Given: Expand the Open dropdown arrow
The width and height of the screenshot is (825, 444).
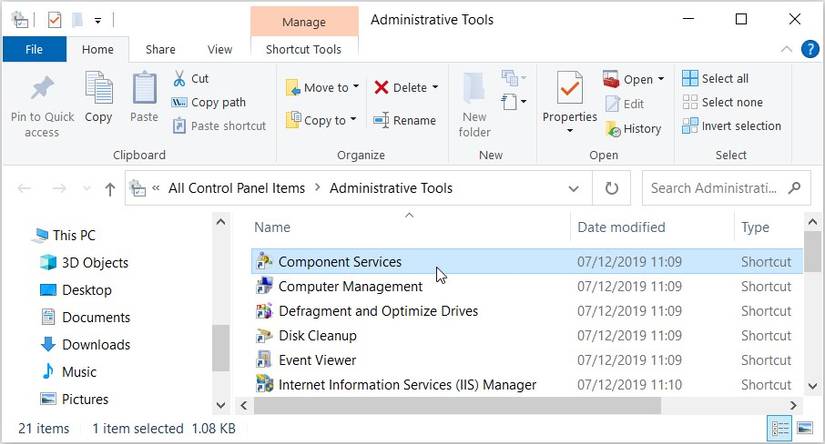Looking at the screenshot, I should click(x=661, y=79).
